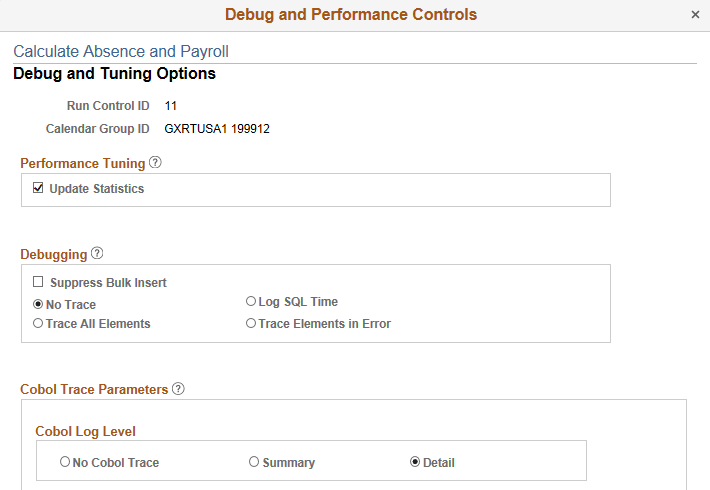
Task: Select the Log SQL Time option
Action: pos(251,302)
